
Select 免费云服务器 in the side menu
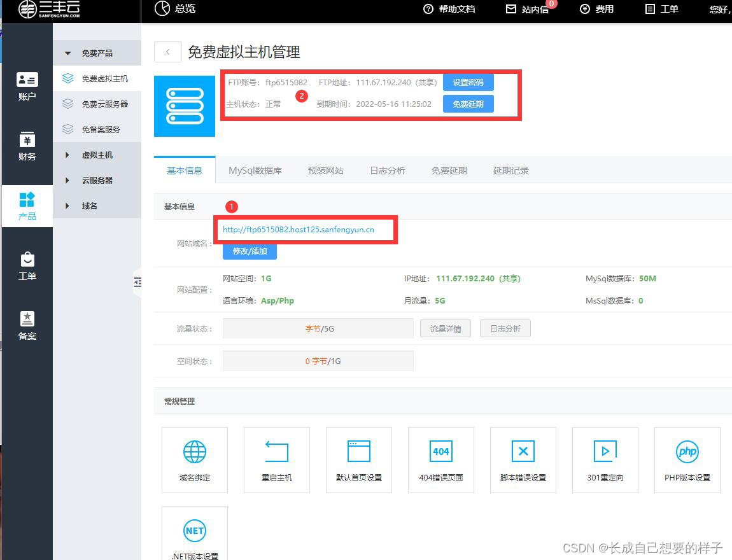(97, 104)
